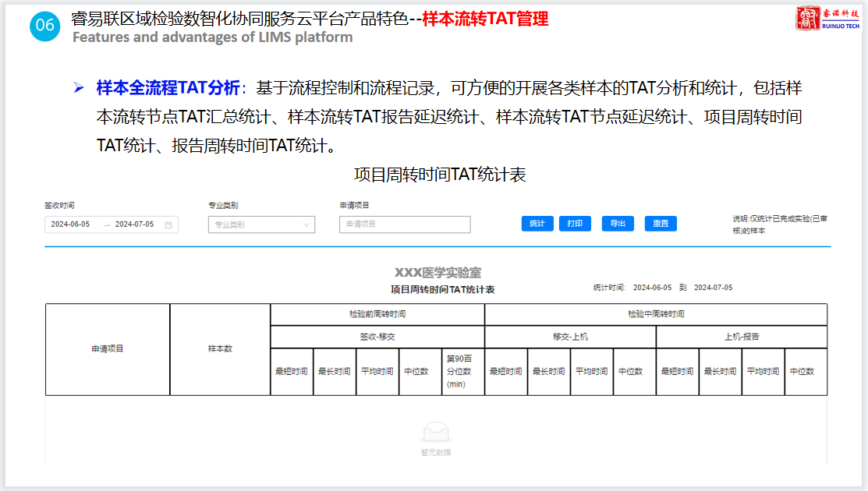The width and height of the screenshot is (868, 491).
Task: Select the end date 2024-07-05
Action: coord(134,224)
